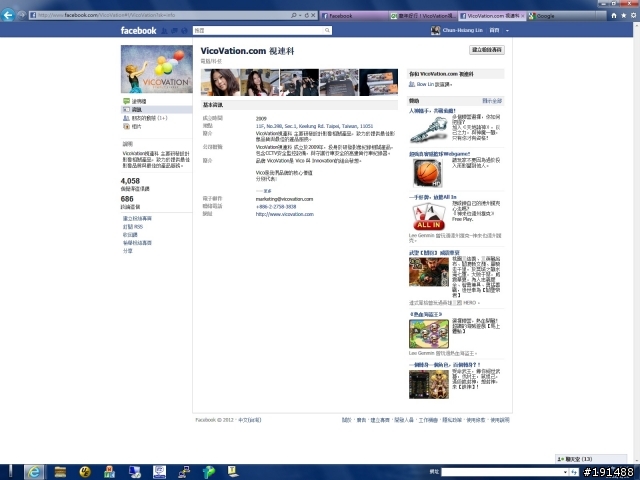Expand the address bar search dropdown arrow
Image resolution: width=640 pixels, height=480 pixels.
(300, 15)
